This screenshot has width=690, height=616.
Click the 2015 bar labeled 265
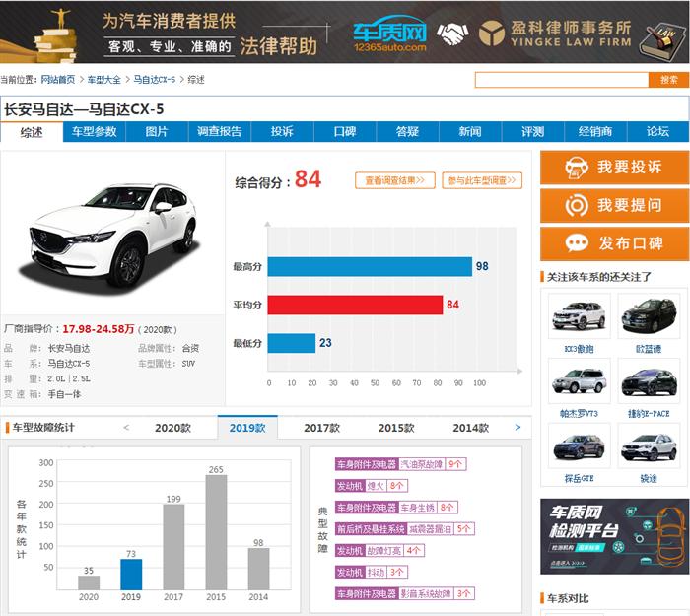point(216,532)
